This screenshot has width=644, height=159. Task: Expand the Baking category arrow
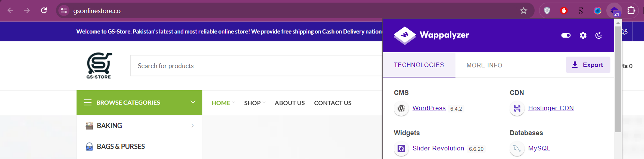point(192,126)
